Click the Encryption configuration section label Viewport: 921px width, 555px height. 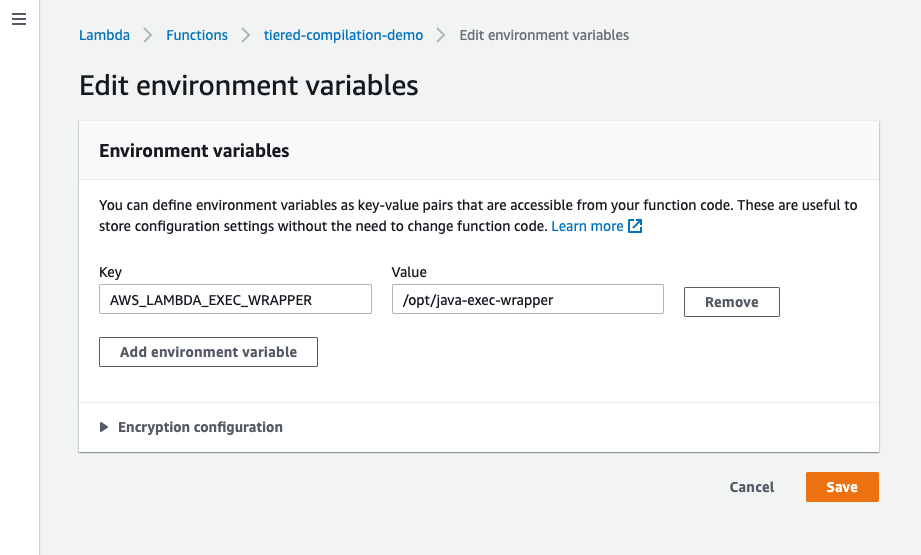point(200,427)
